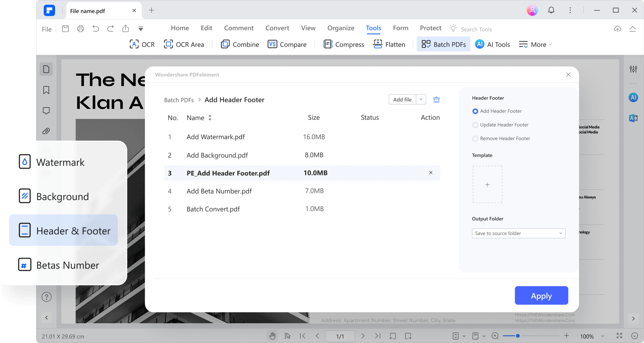644x343 pixels.
Task: Run the OCR tool
Action: click(142, 44)
